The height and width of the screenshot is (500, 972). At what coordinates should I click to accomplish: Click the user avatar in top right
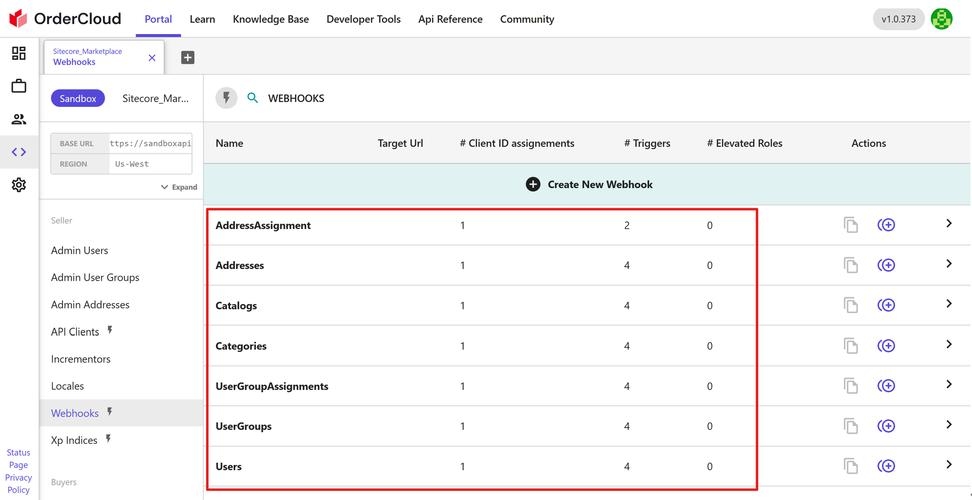click(x=941, y=19)
